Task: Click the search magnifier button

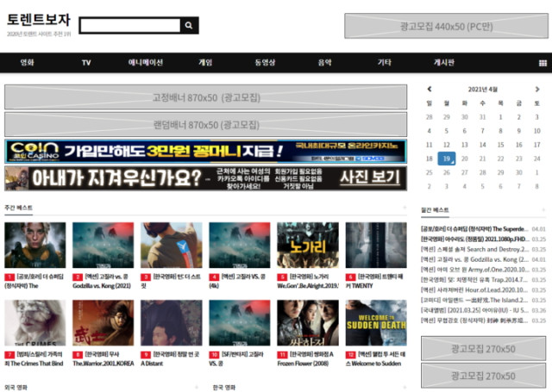Action: 189,25
